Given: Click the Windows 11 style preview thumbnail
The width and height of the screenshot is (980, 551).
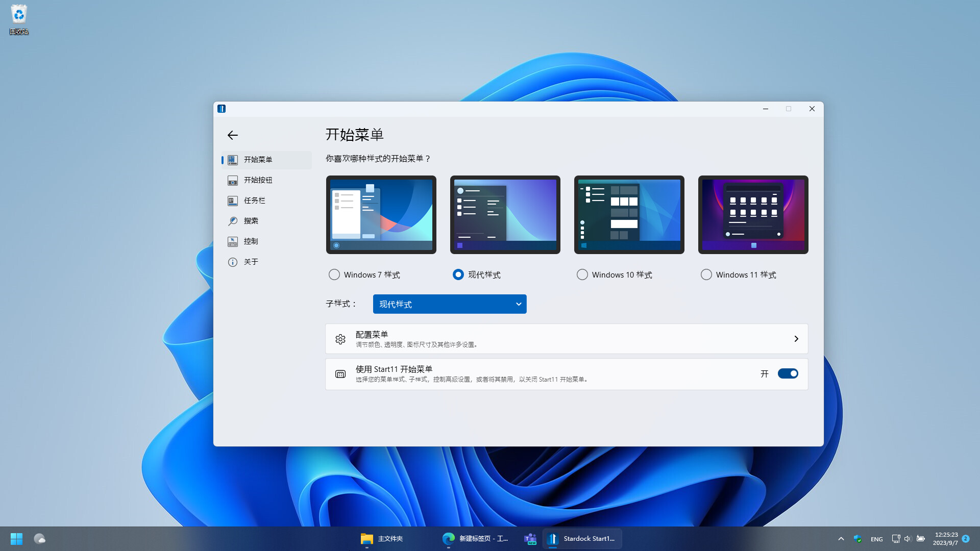Looking at the screenshot, I should [x=753, y=215].
